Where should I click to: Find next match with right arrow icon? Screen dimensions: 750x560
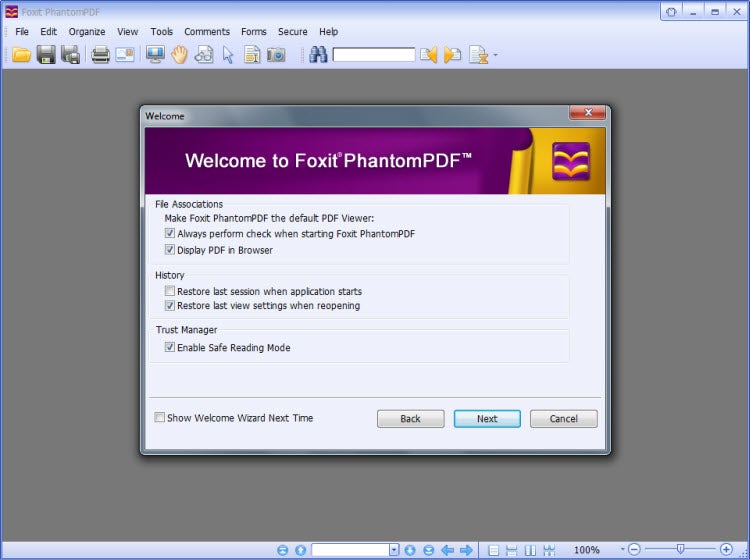[x=452, y=55]
